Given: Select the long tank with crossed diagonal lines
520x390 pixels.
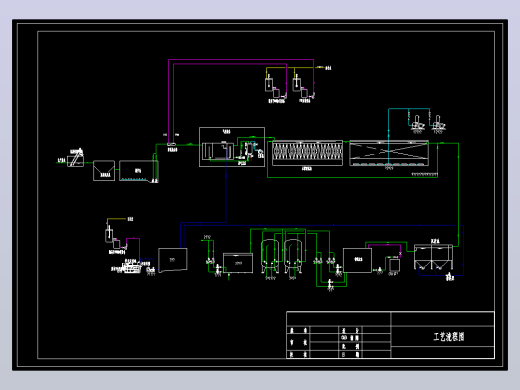Looking at the screenshot, I should (x=389, y=153).
